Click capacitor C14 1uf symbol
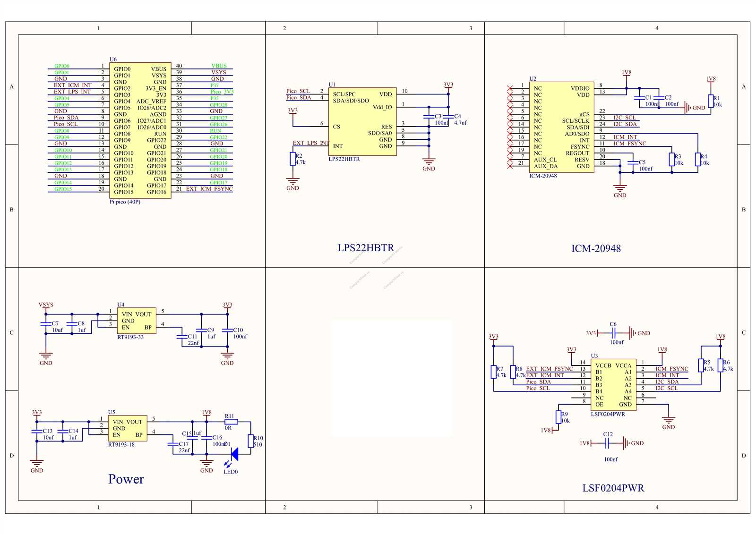 tap(63, 431)
